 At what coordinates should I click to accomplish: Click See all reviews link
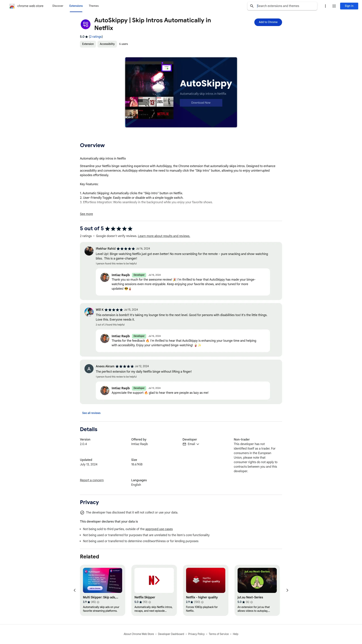pyautogui.click(x=91, y=413)
